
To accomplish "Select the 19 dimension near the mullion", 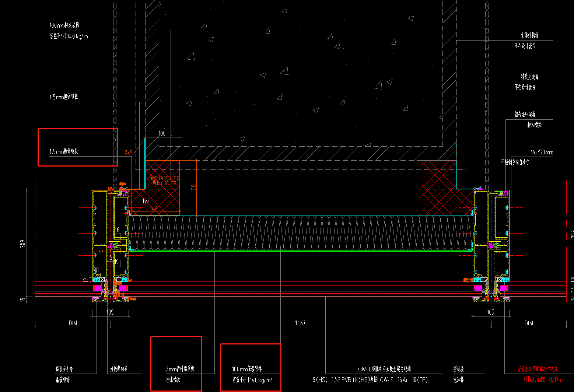I will (116, 262).
